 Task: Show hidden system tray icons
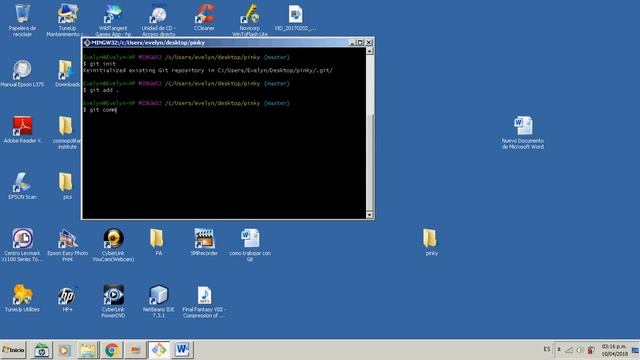pyautogui.click(x=559, y=350)
